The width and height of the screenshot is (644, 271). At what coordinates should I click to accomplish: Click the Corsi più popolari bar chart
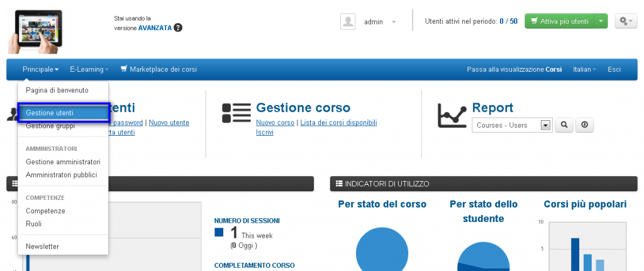tap(587, 246)
